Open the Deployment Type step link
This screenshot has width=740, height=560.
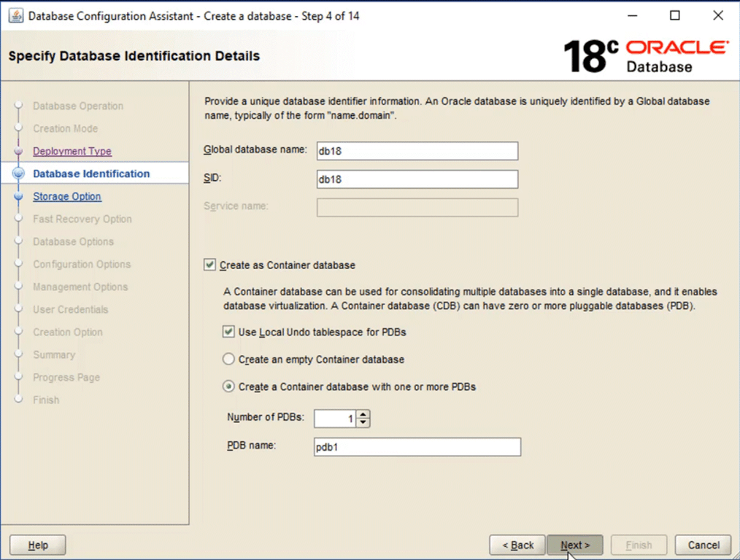pos(72,151)
